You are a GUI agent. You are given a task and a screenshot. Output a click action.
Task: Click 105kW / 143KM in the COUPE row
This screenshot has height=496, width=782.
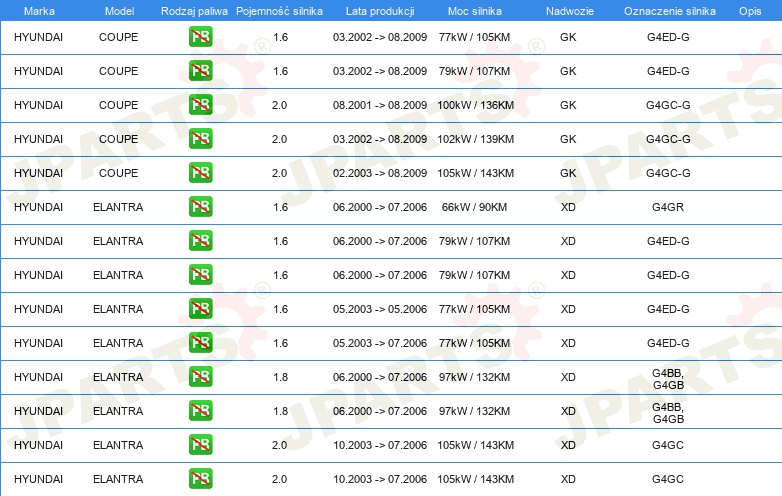click(x=475, y=173)
